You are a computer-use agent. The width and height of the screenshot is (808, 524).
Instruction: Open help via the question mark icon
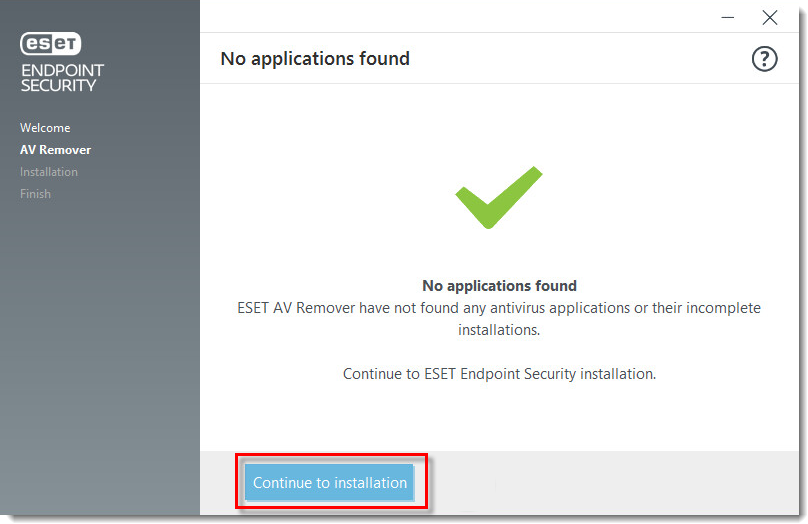pos(764,59)
